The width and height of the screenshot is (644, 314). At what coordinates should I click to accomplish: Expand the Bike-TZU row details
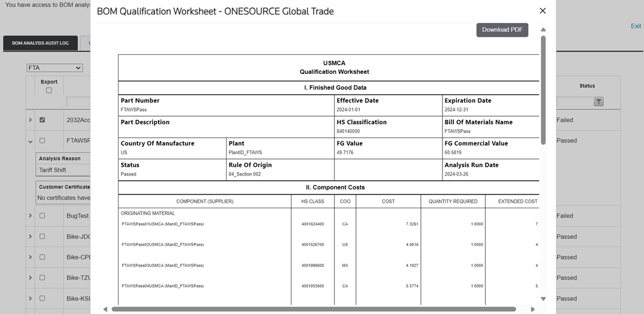(30, 277)
